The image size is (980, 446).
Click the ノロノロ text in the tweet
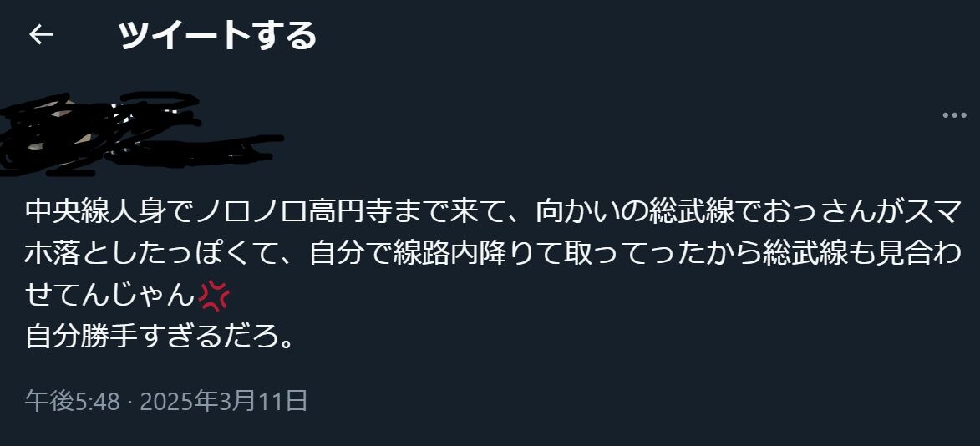[251, 212]
